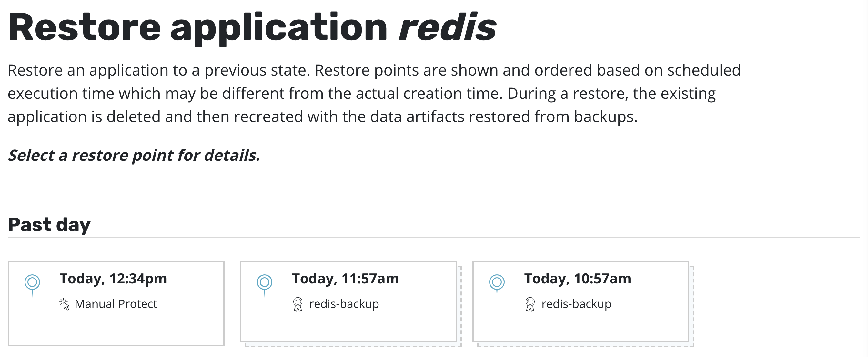Click the "Restore application redis" page title
This screenshot has width=868, height=357.
(x=252, y=28)
